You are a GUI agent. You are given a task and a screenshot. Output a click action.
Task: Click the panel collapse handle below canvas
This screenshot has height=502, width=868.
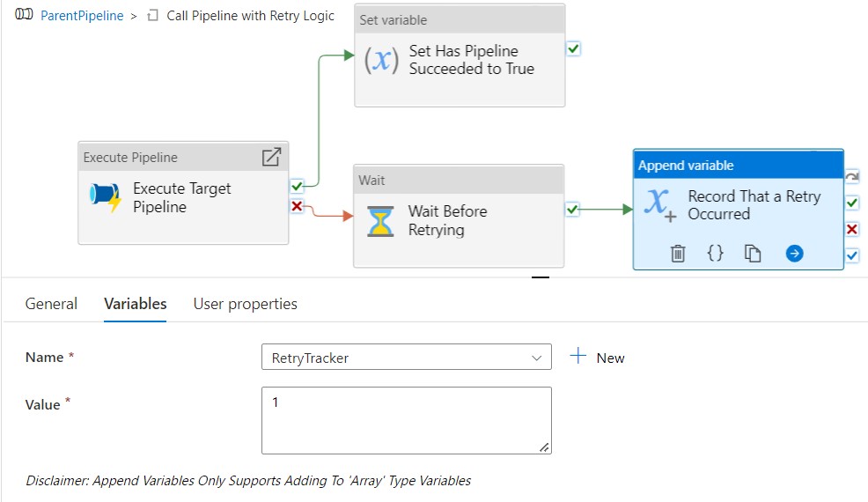541,277
